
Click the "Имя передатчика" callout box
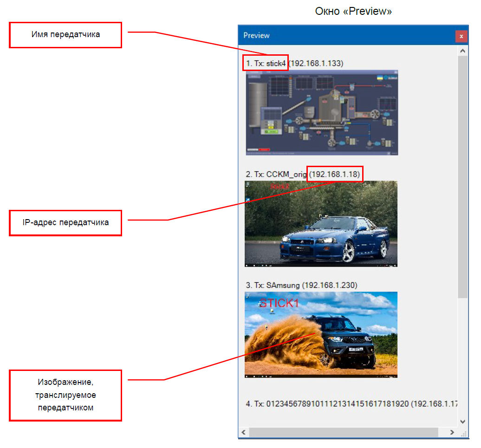pos(65,35)
